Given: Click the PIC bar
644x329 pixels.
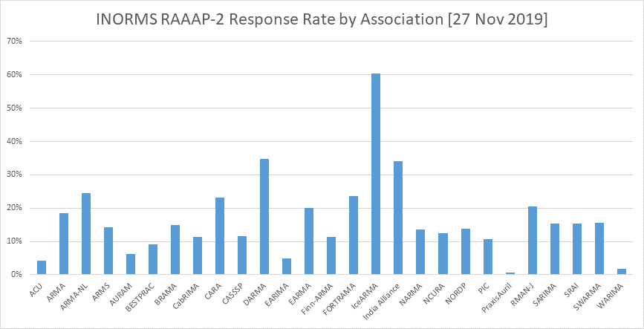Looking at the screenshot, I should pyautogui.click(x=487, y=257).
